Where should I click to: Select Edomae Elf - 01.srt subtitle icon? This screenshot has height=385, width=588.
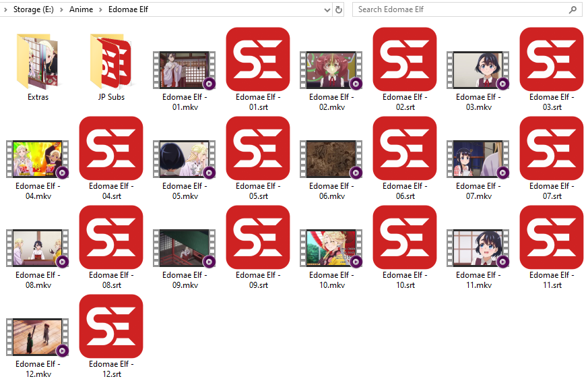tap(258, 59)
